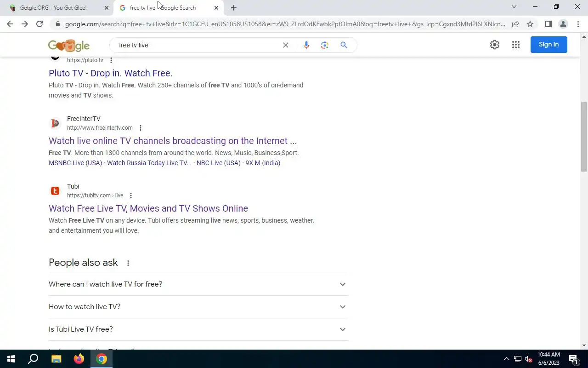588x368 pixels.
Task: Bookmark this page with the star icon
Action: tap(530, 24)
